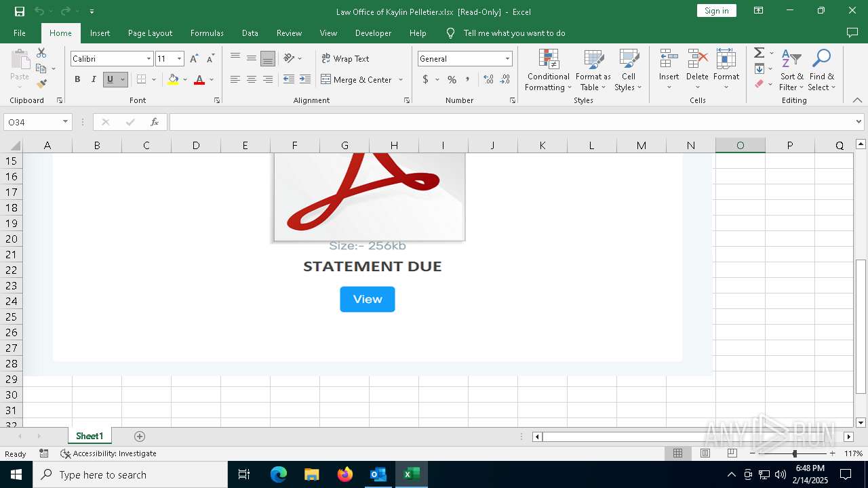Viewport: 868px width, 488px height.
Task: Toggle Wrap Text
Action: point(345,59)
